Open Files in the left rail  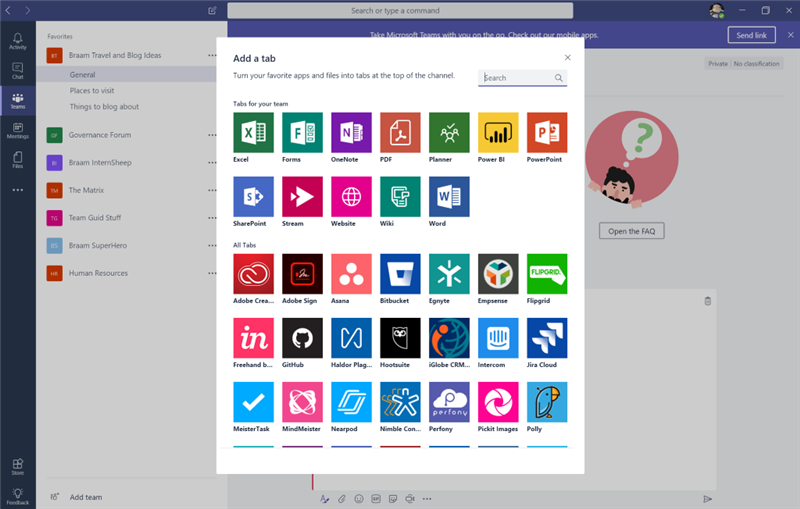point(18,160)
